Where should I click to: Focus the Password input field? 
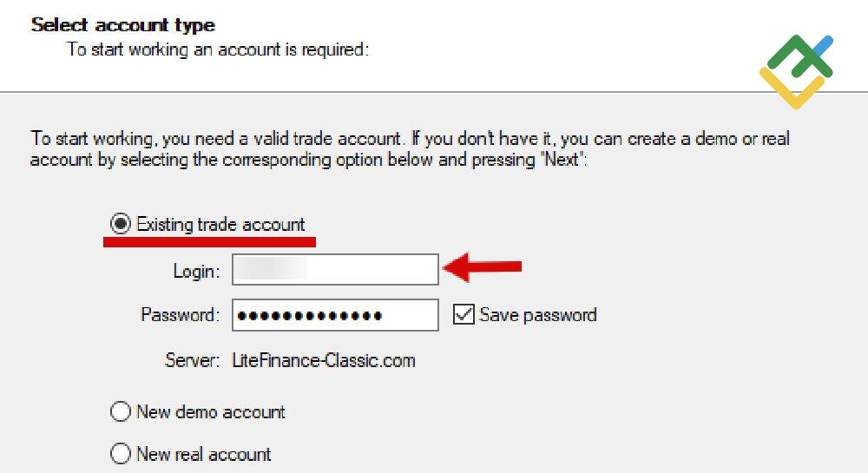335,315
